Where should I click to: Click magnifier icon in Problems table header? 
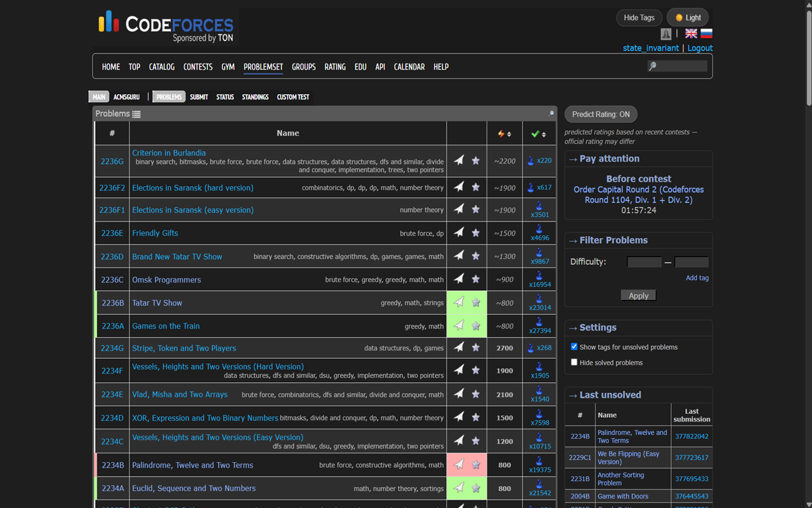[551, 114]
